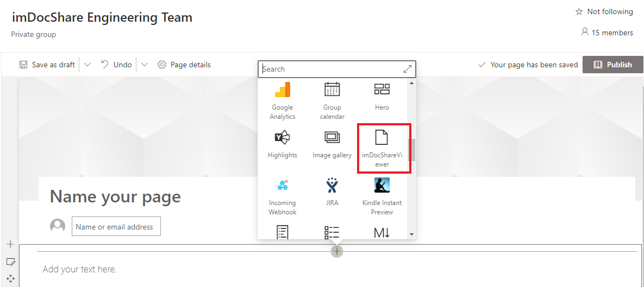Click the Name your page title

click(115, 197)
